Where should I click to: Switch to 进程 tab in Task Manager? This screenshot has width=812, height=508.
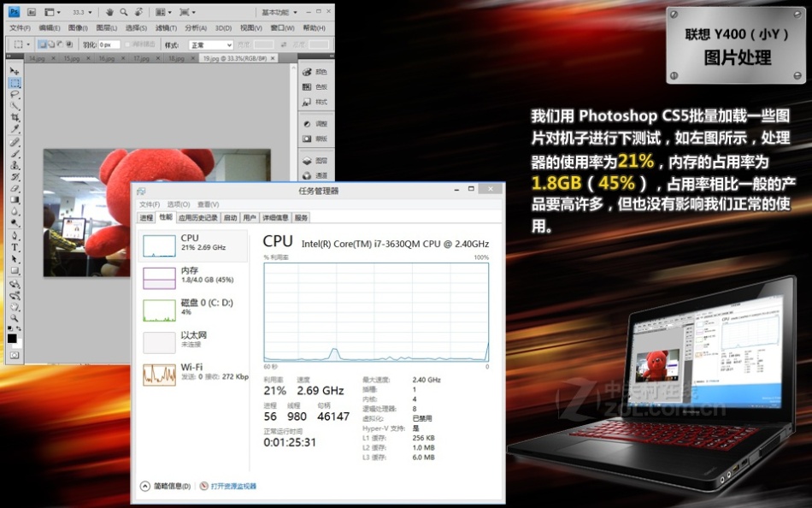(146, 218)
